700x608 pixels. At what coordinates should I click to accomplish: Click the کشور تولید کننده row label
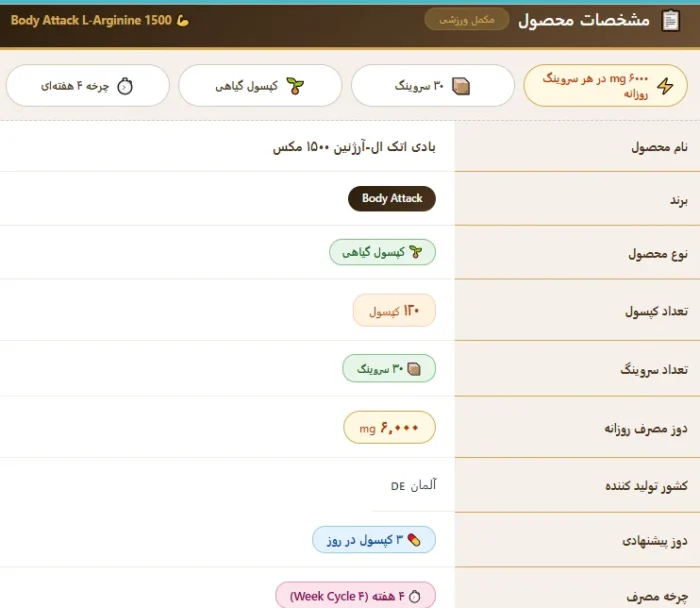[646, 486]
